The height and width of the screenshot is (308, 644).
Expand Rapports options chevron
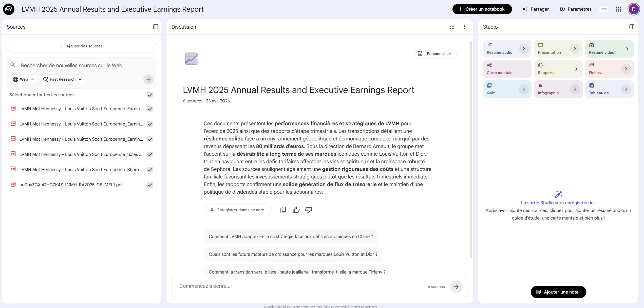(576, 69)
